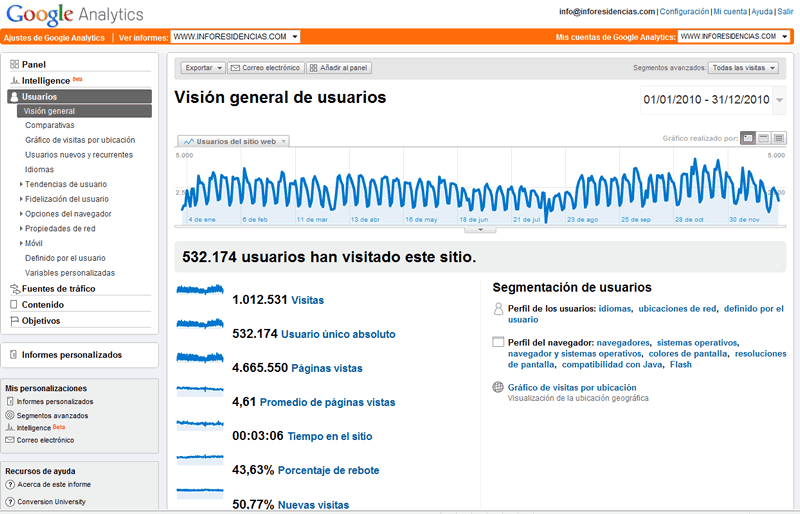Open the Usuarios del sitio web metric dropdown
This screenshot has width=800, height=514.
[x=234, y=141]
